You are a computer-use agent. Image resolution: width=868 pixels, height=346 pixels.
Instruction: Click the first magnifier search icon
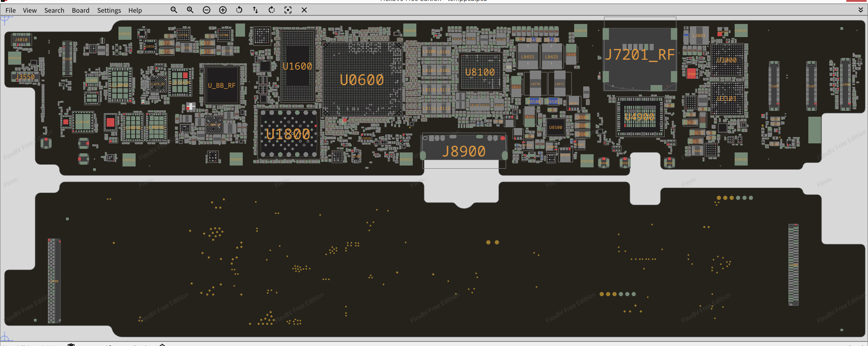point(174,10)
